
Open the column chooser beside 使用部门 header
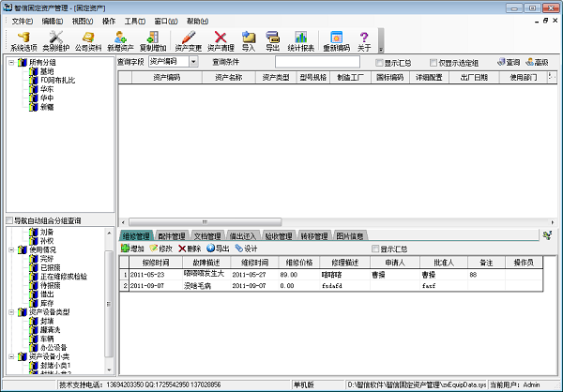[553, 77]
